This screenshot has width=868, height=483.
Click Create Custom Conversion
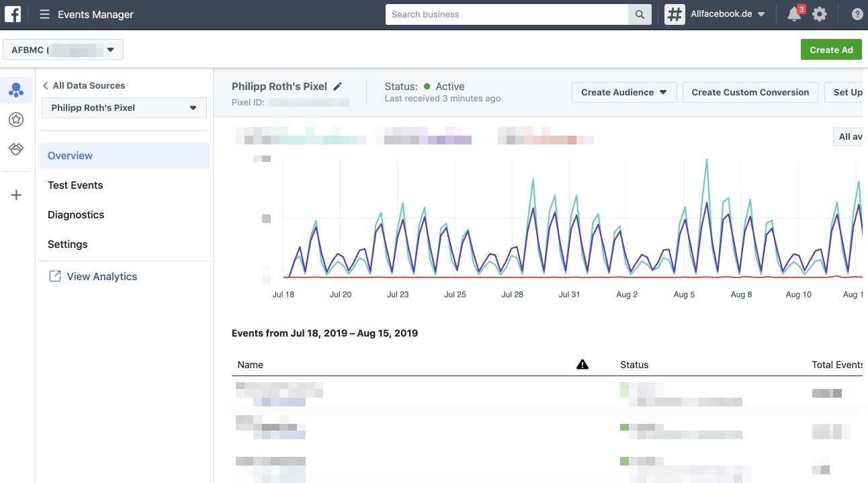click(750, 92)
